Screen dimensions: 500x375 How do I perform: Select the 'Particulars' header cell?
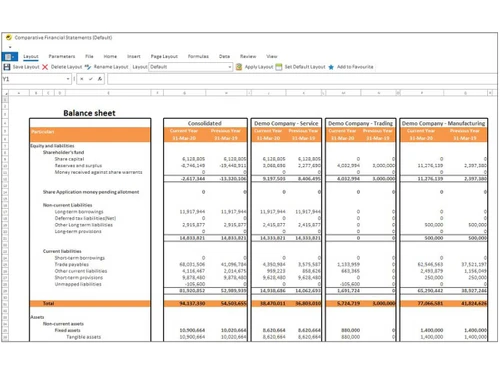tap(42, 132)
